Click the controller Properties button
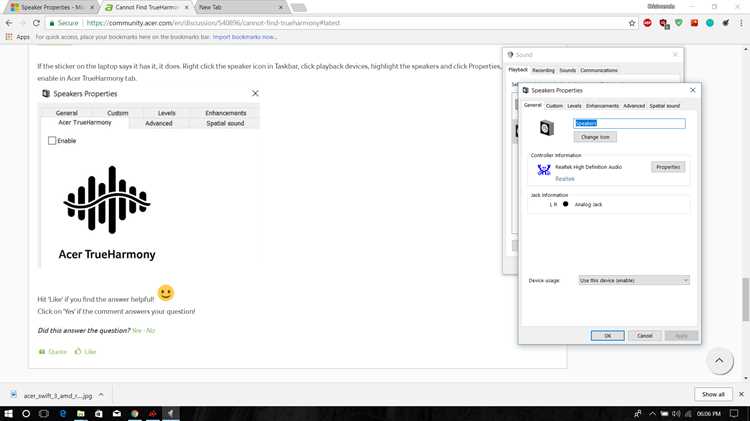Image resolution: width=750 pixels, height=421 pixels. click(x=668, y=167)
